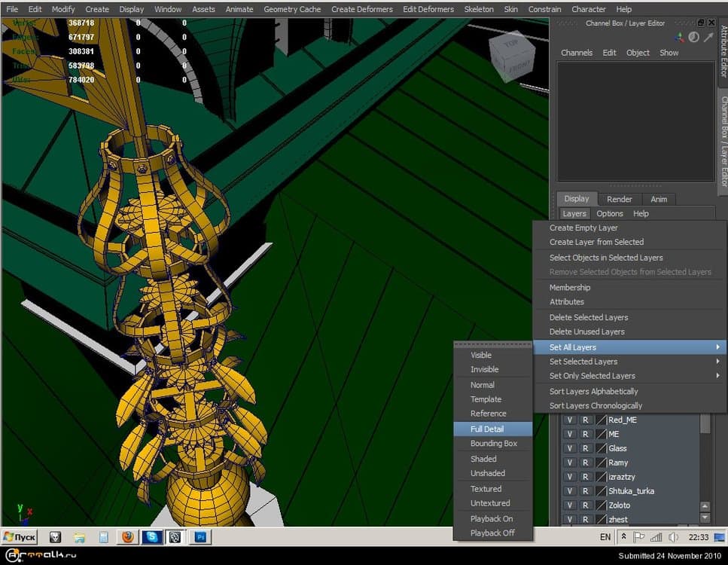Choose Full Detail from the submenu
Image resolution: width=728 pixels, height=565 pixels.
488,429
